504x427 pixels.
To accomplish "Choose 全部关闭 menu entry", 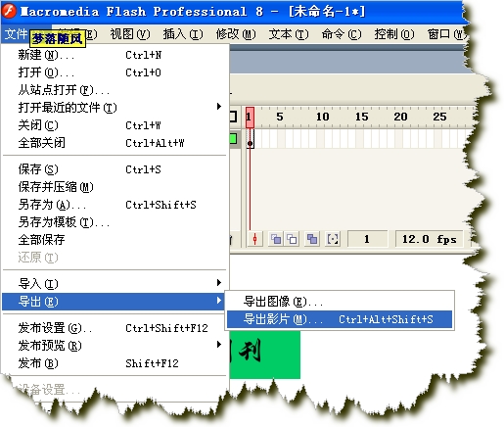I will 115,143.
